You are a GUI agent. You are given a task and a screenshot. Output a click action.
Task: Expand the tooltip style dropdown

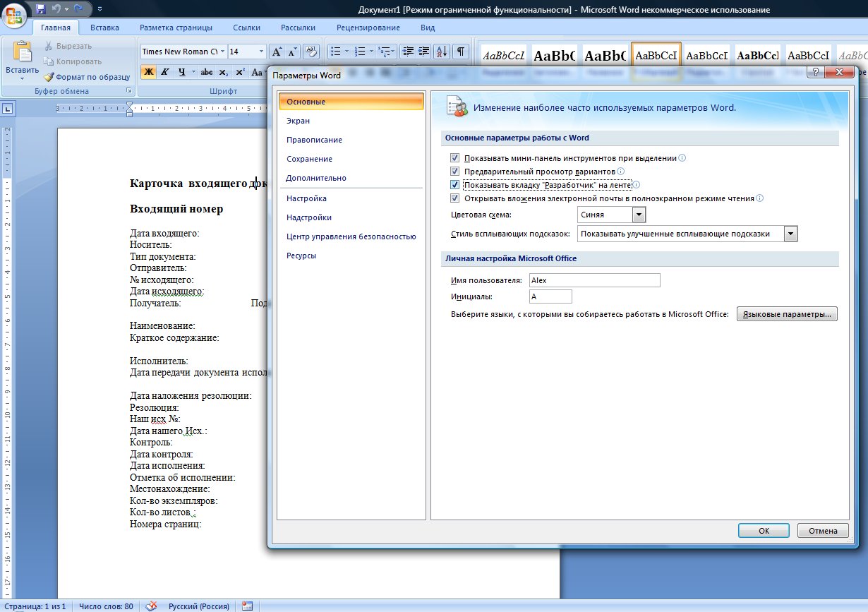pyautogui.click(x=790, y=234)
